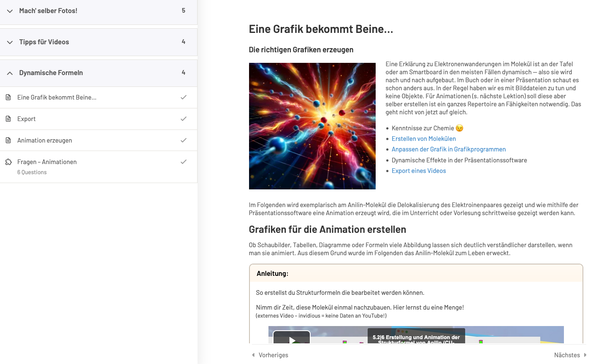Toggle completion checkmark for Eine Grafik bekommt Beine
Viewport: 596px width, 364px height.
184,97
